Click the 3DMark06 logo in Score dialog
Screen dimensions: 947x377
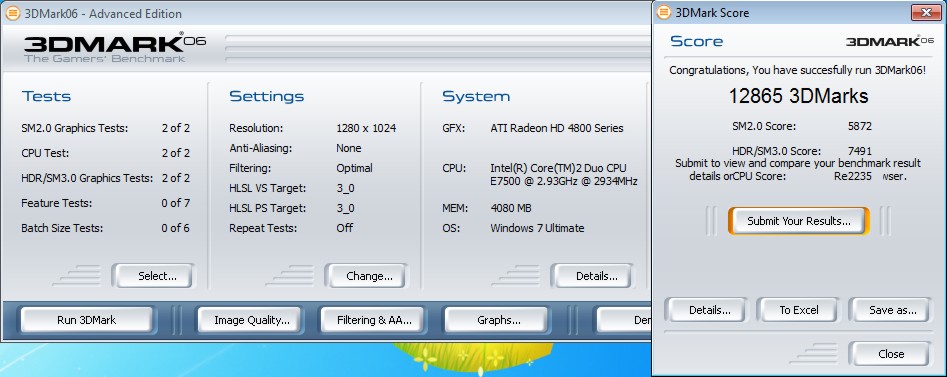pyautogui.click(x=890, y=41)
